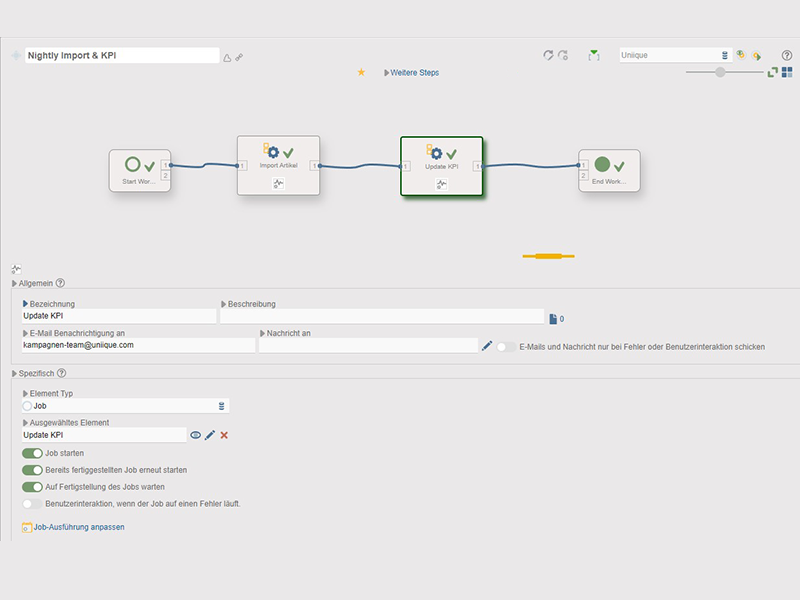Viewport: 800px width, 600px height.
Task: Open the help question mark at top right
Action: pos(787,55)
